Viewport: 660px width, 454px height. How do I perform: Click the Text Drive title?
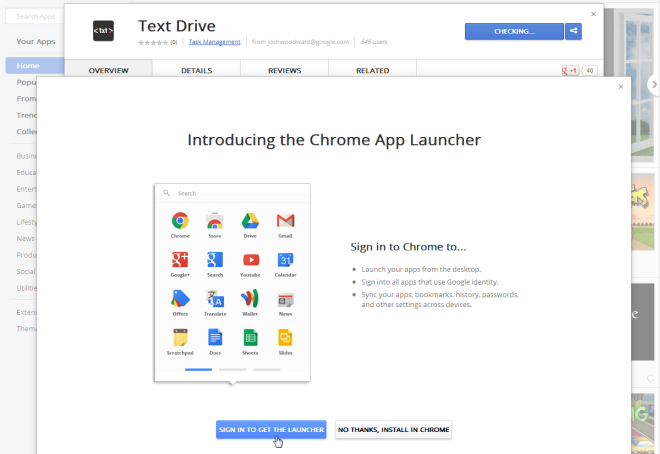click(x=177, y=26)
